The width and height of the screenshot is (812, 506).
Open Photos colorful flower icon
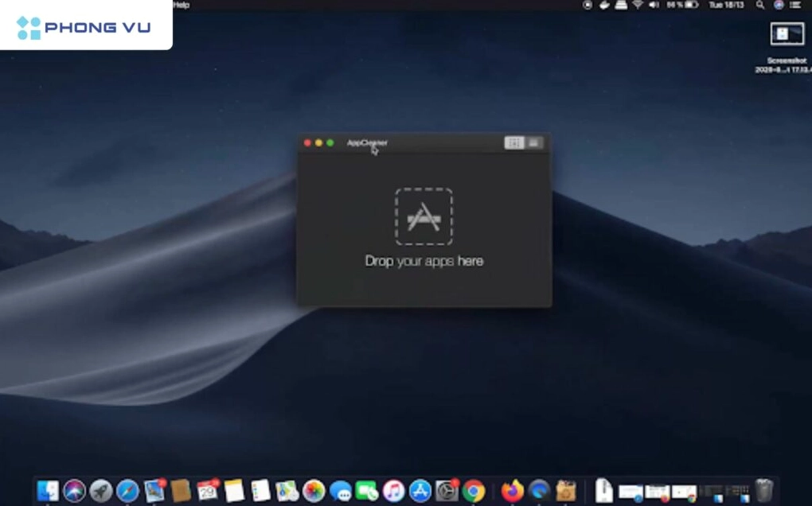[314, 490]
